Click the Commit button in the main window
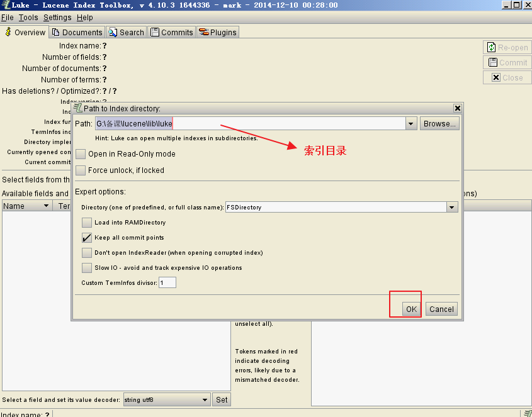 tap(507, 62)
